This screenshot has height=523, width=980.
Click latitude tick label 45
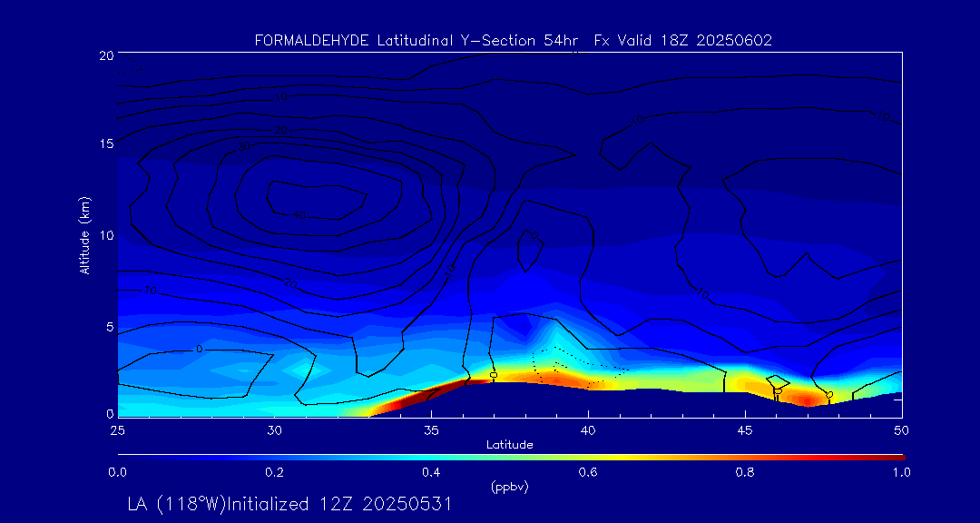pos(745,430)
